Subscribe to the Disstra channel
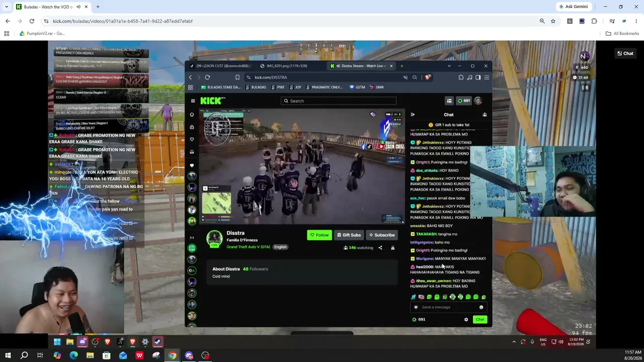The height and width of the screenshot is (362, 644). coord(382,235)
